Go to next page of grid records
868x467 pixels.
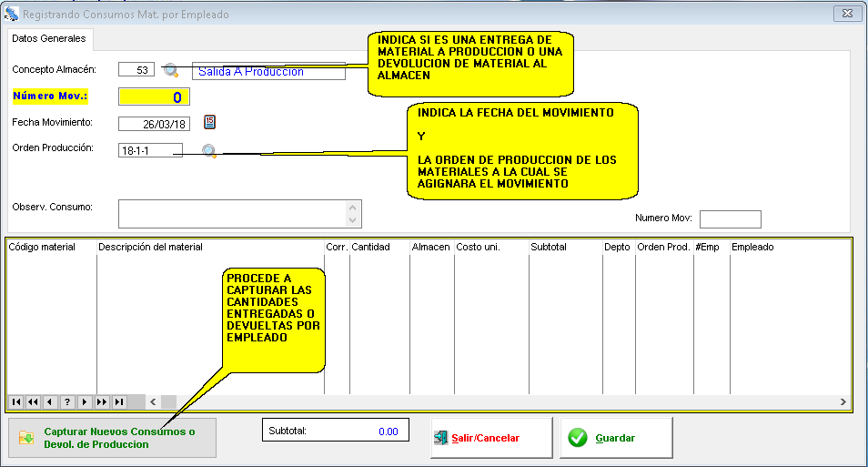click(101, 401)
